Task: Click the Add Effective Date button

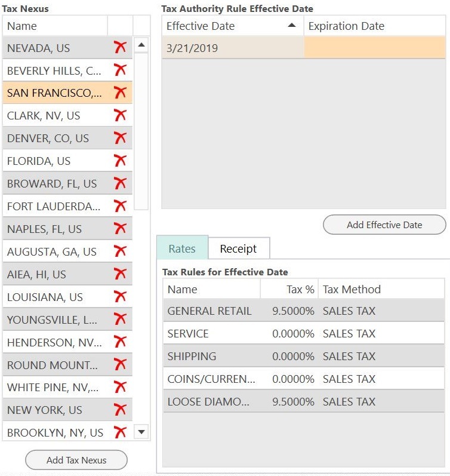Action: (384, 225)
